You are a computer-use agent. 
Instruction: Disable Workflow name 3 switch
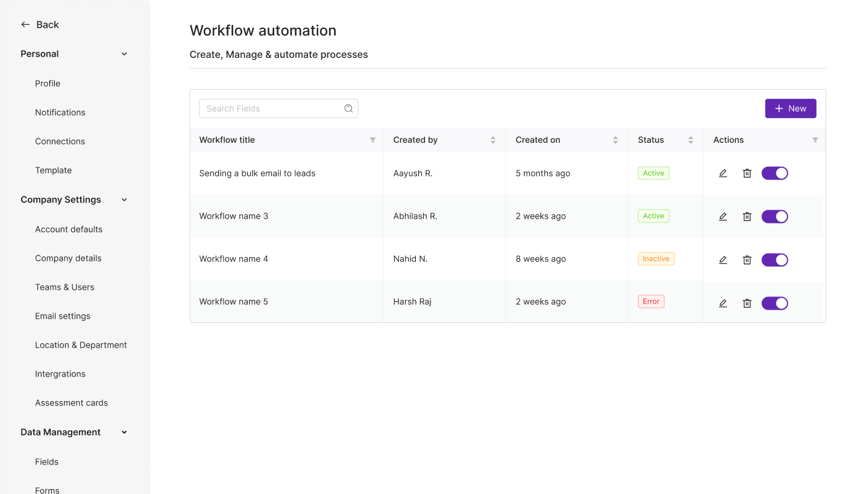click(x=775, y=216)
